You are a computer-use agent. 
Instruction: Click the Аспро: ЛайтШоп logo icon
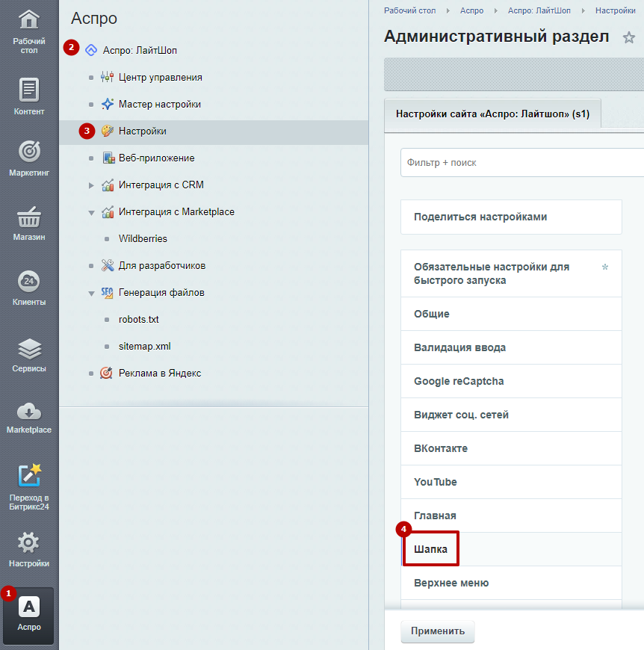pyautogui.click(x=91, y=50)
